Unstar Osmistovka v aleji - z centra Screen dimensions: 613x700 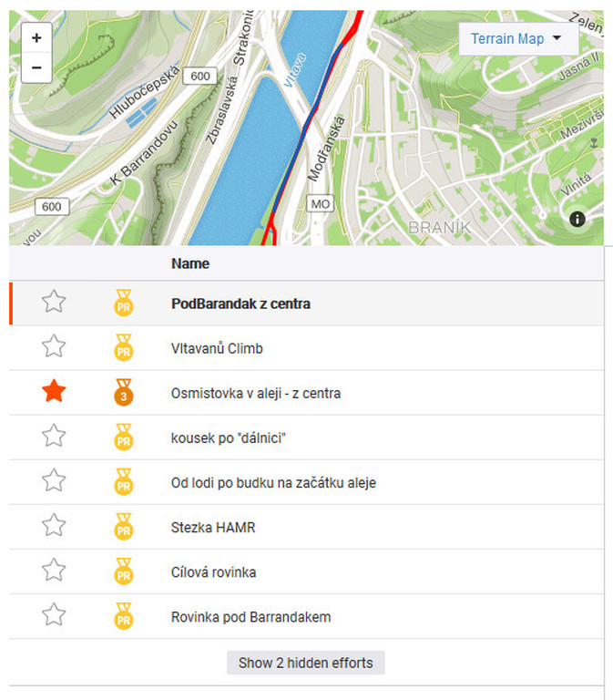point(55,393)
